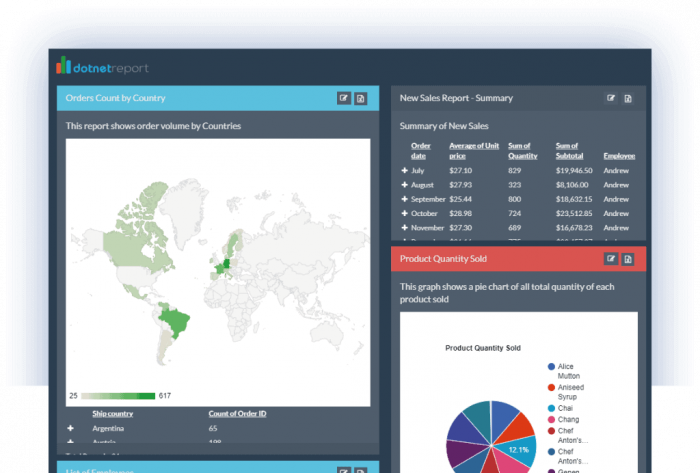Click the Aniseed Syrup legend swatch

(551, 387)
